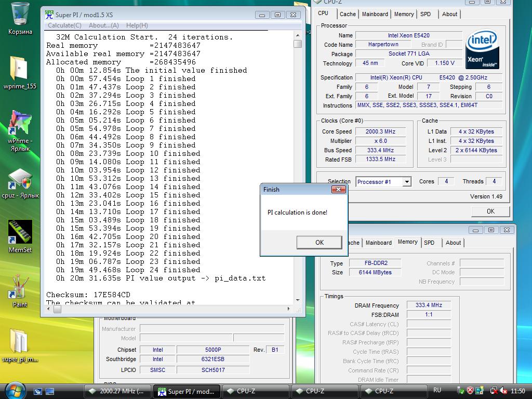Click OK button in top CPU-Z window
Image resolution: width=532 pixels, height=399 pixels.
(490, 211)
